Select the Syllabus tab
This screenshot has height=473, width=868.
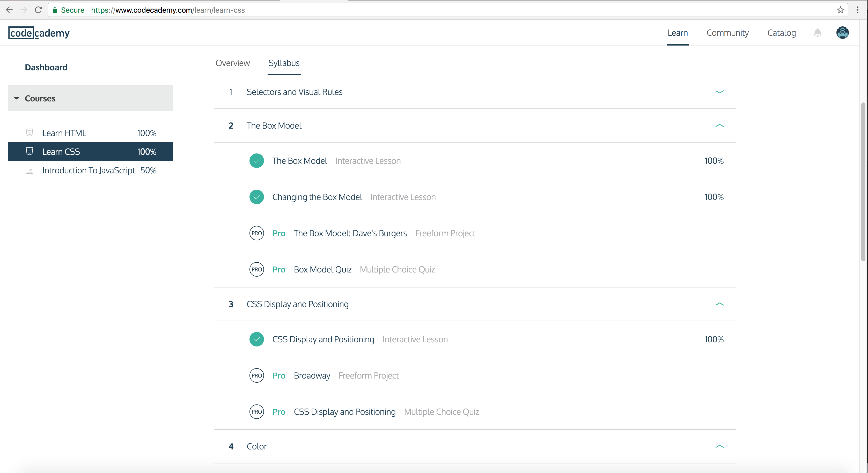tap(284, 63)
